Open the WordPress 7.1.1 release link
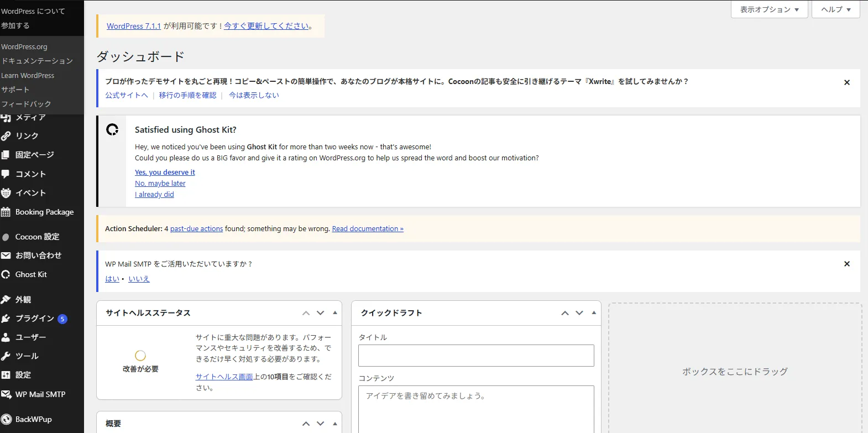The image size is (868, 433). tap(134, 26)
